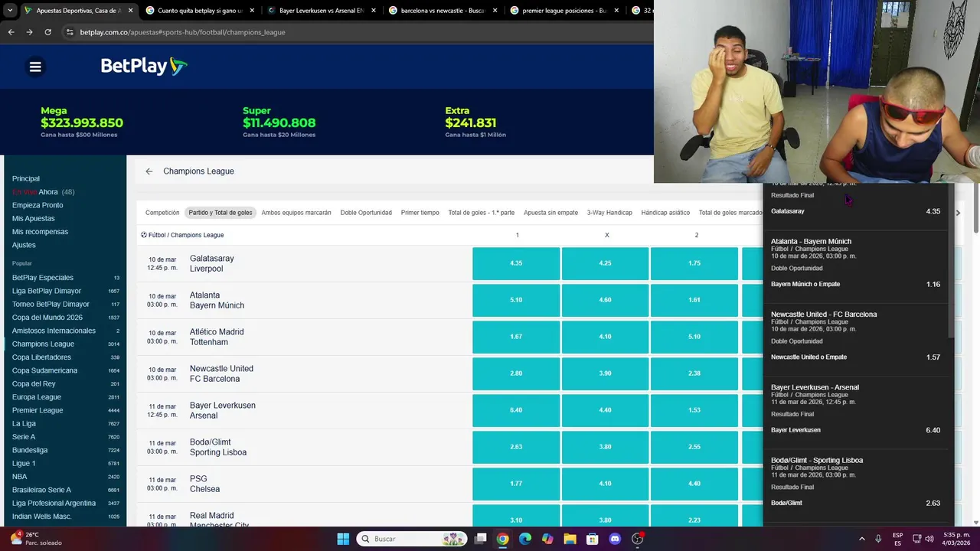Click the bet slip scrollbar
980x551 pixels.
click(x=952, y=260)
